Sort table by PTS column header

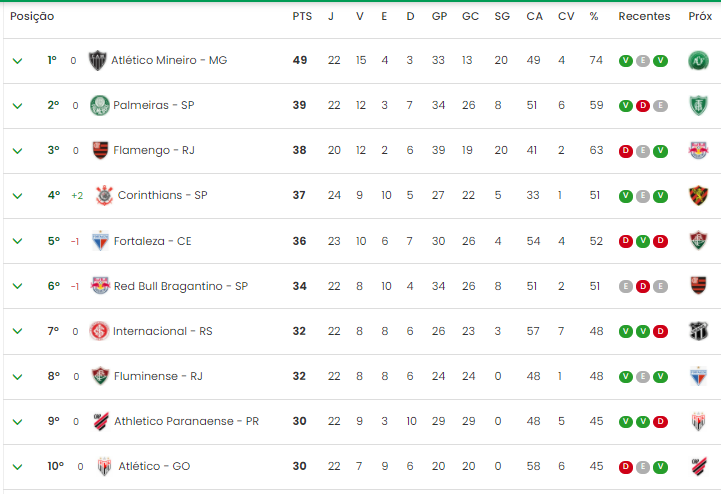click(x=302, y=17)
